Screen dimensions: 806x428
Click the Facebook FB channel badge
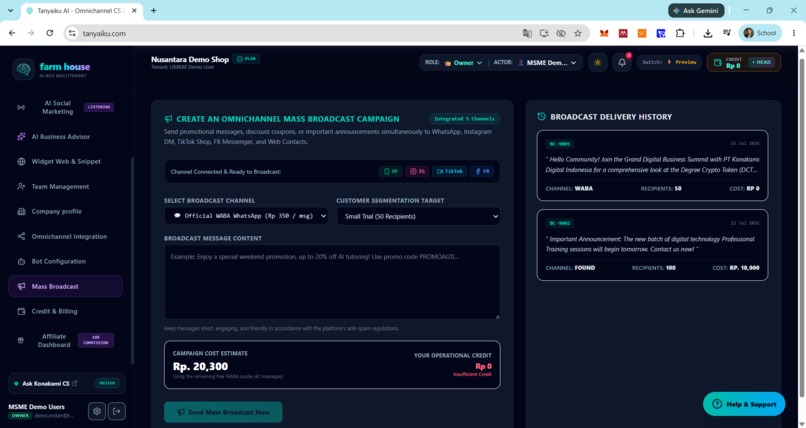click(482, 171)
